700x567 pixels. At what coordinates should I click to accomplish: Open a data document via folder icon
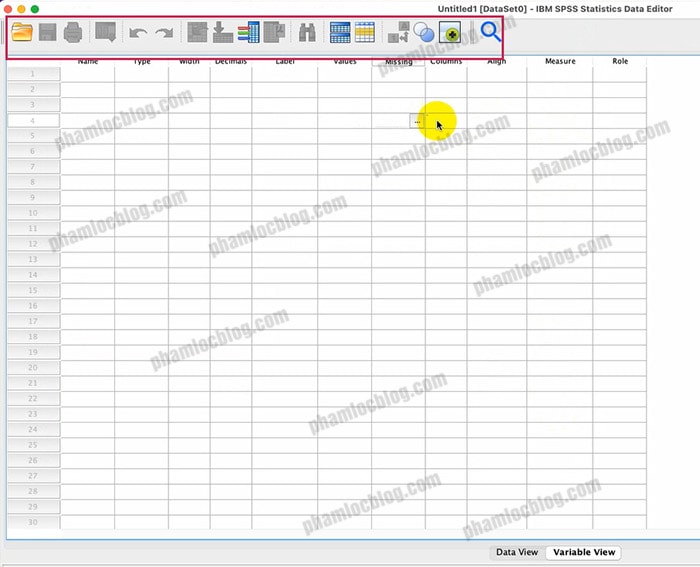(x=22, y=32)
